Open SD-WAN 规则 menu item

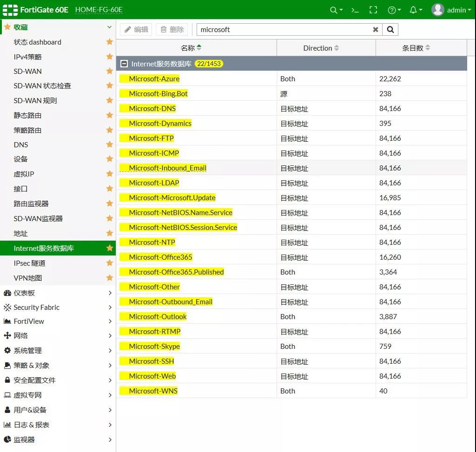[x=35, y=100]
